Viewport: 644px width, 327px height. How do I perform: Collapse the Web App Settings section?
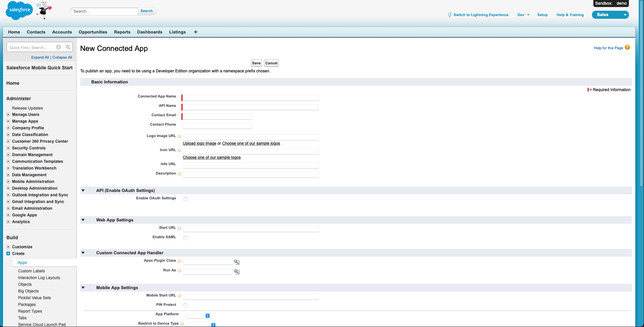[x=83, y=220]
